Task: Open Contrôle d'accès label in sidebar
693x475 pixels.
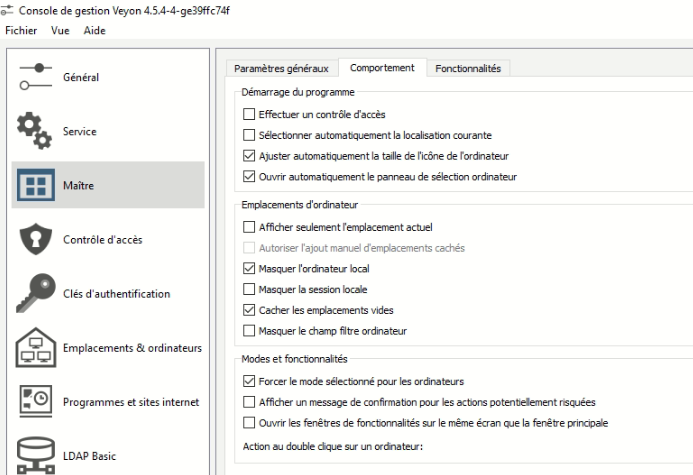Action: tap(103, 239)
